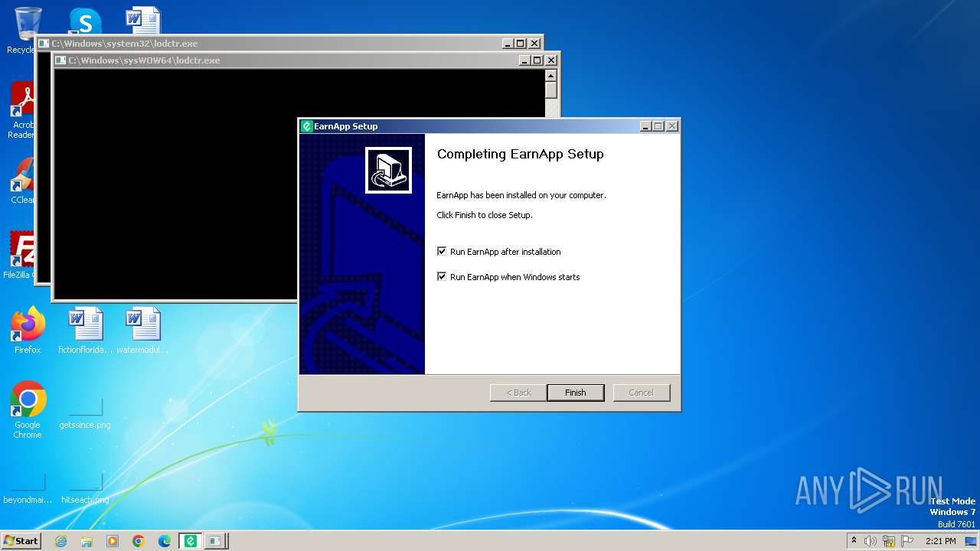980x551 pixels.
Task: Open File Explorer from taskbar
Action: 87,541
